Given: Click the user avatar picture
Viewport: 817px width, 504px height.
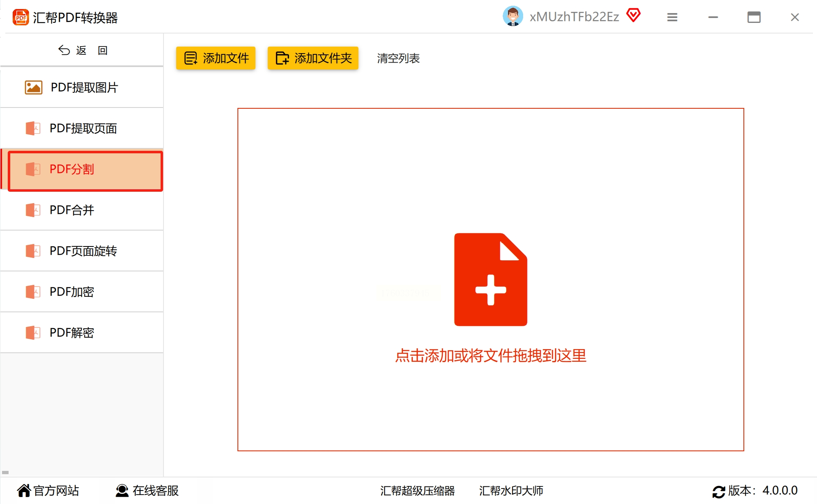Looking at the screenshot, I should (x=513, y=16).
